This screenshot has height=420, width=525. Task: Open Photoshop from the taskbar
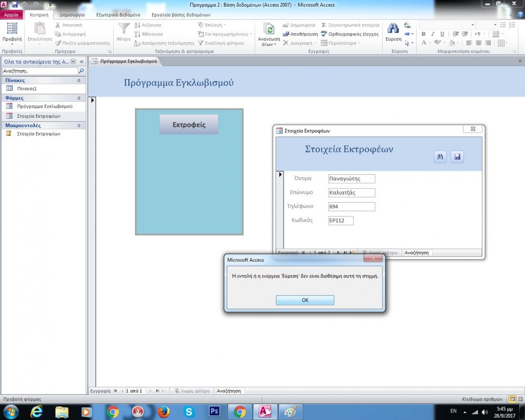point(214,412)
